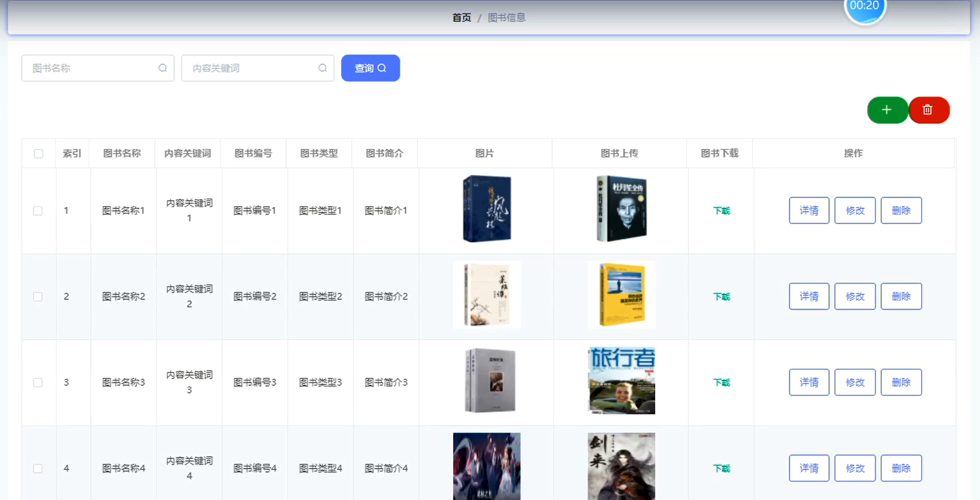Image resolution: width=980 pixels, height=500 pixels.
Task: Click the 旅行者 magazine cover thumbnail
Action: 620,380
